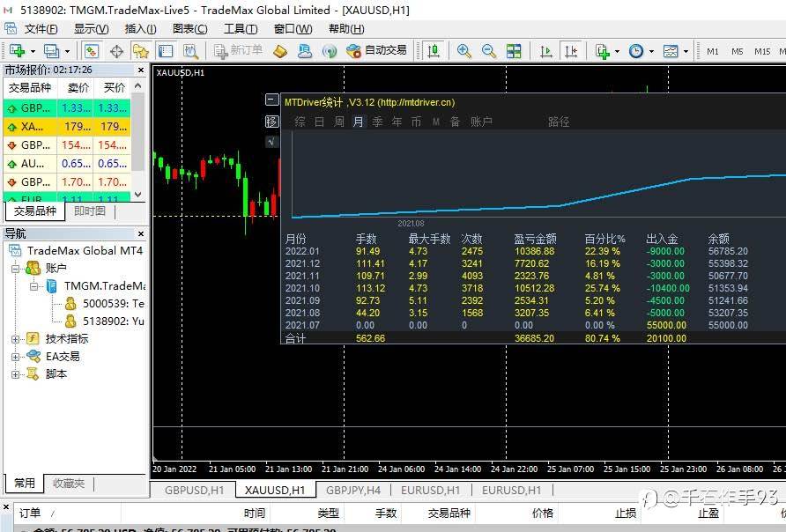Image resolution: width=786 pixels, height=532 pixels.
Task: Click the 新订单 new order button
Action: (238, 50)
